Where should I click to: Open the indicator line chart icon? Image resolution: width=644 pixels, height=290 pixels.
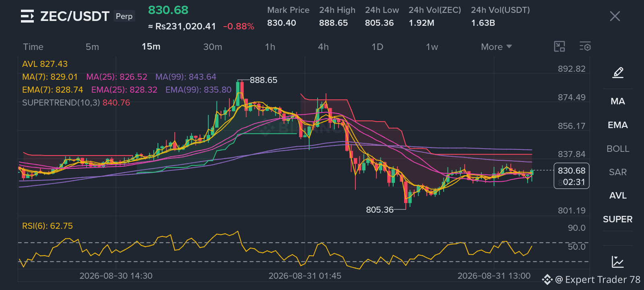click(618, 261)
